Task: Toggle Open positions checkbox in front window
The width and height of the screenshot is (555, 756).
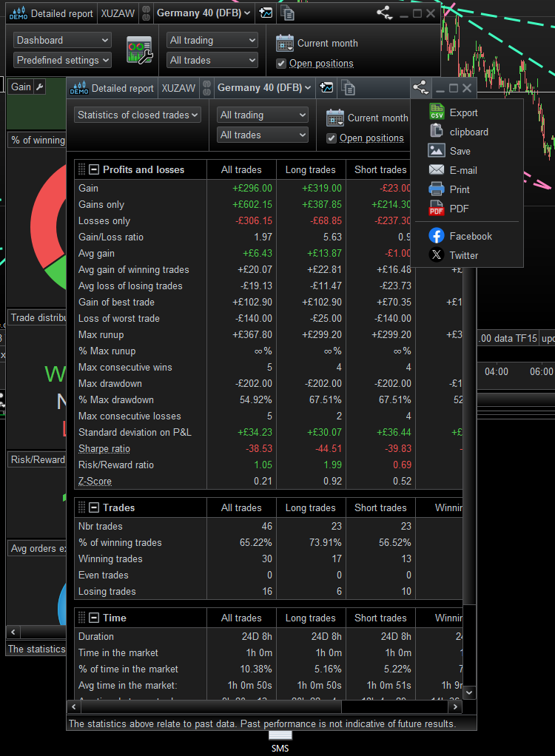Action: point(332,138)
